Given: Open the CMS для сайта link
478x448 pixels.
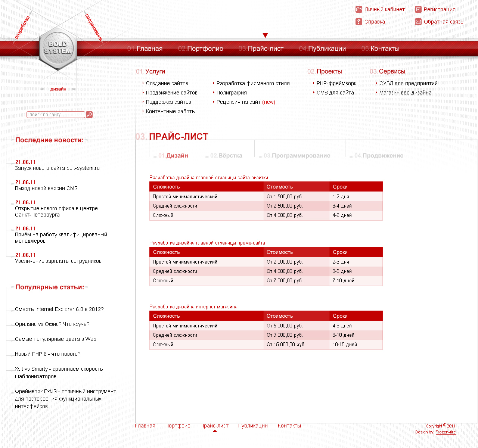Looking at the screenshot, I should pyautogui.click(x=335, y=93).
